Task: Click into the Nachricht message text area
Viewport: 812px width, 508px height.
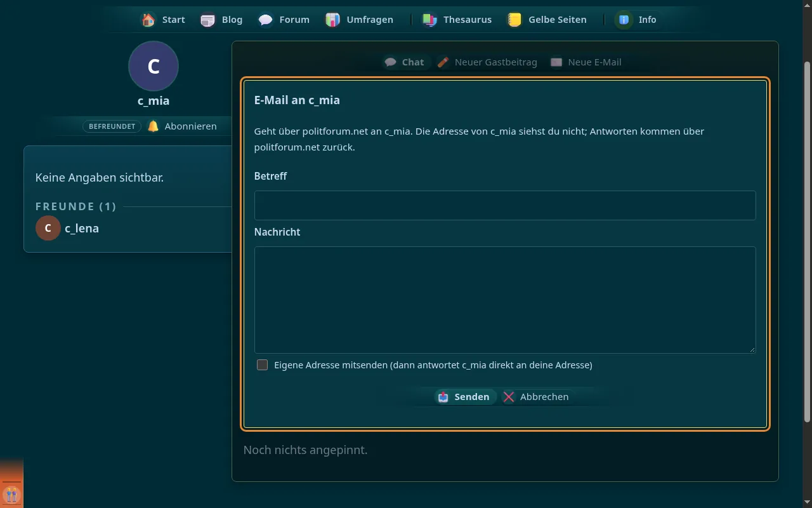Action: (x=505, y=300)
